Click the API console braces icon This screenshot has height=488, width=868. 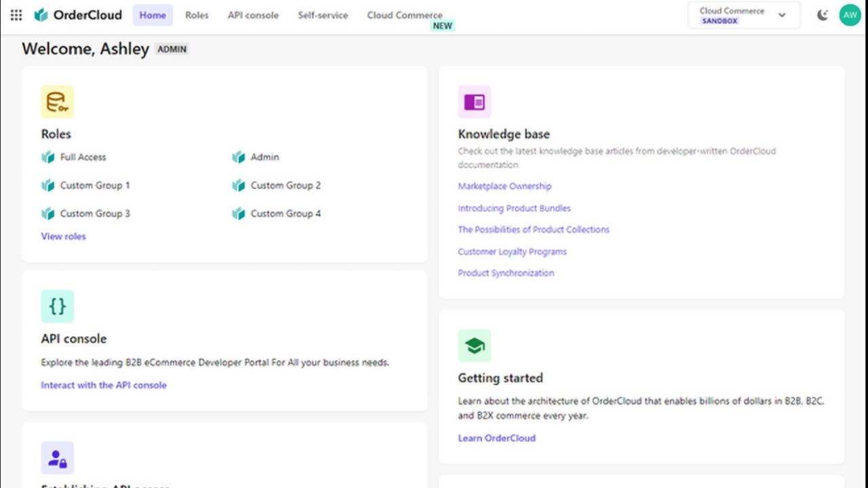coord(57,306)
